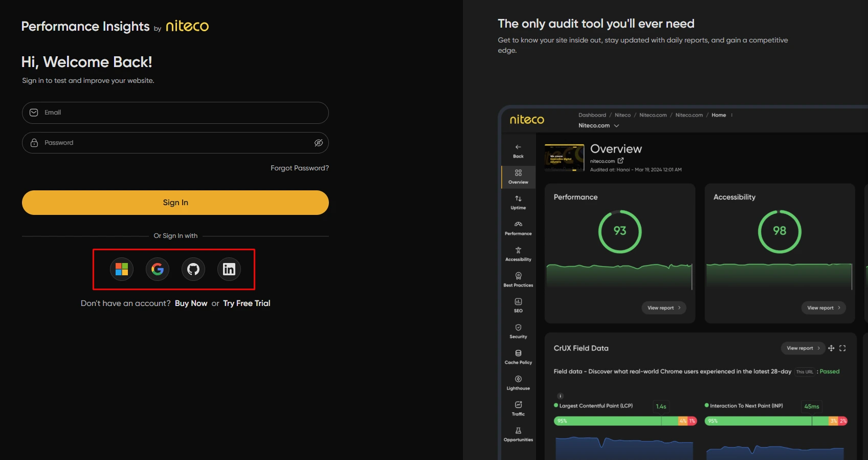Toggle password visibility eye icon
Viewport: 868px width, 460px height.
point(319,143)
